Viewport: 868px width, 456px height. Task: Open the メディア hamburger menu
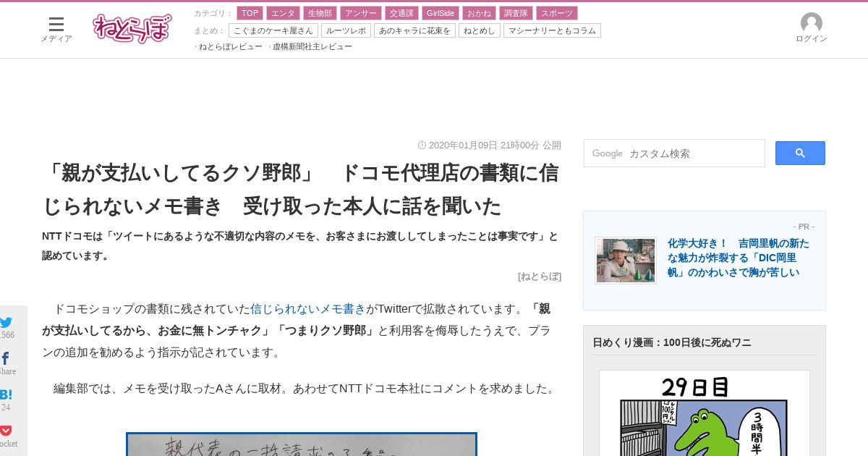click(x=56, y=29)
